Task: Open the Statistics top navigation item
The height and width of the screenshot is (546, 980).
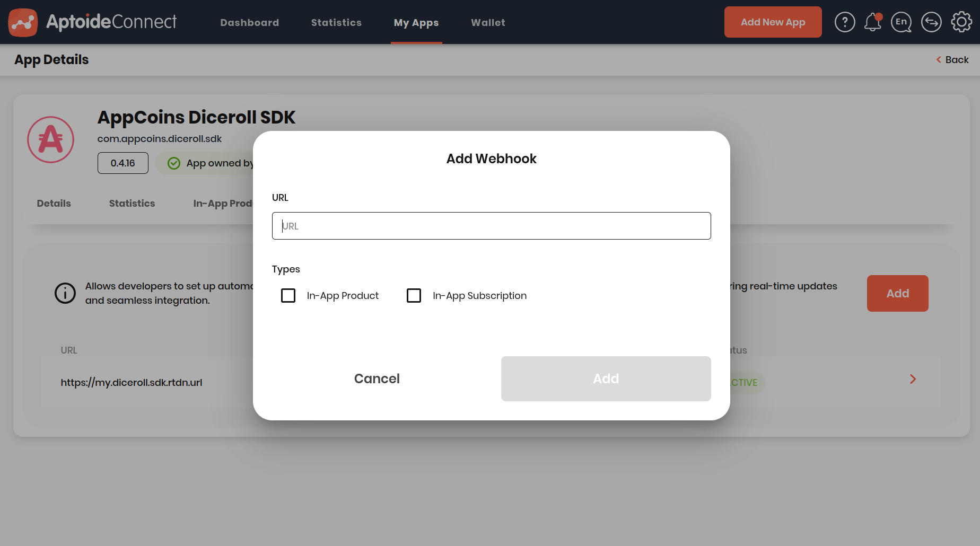Action: tap(336, 22)
